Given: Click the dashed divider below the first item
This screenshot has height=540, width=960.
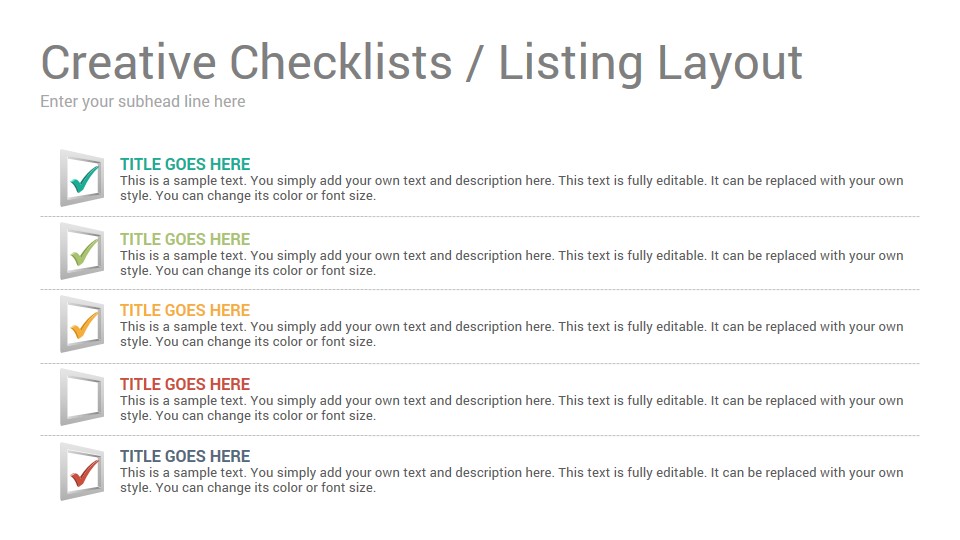Looking at the screenshot, I should tap(480, 216).
